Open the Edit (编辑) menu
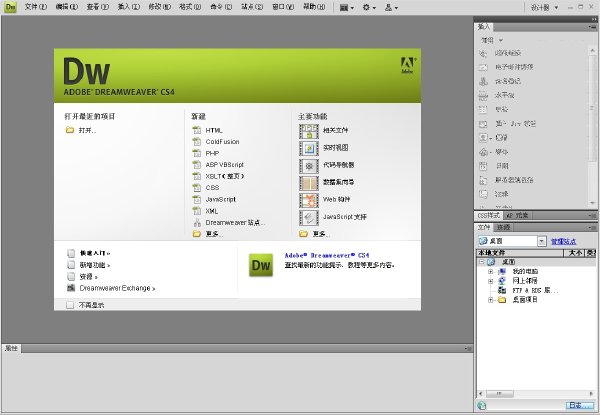Screen dimensions: 600x415 tap(67, 7)
